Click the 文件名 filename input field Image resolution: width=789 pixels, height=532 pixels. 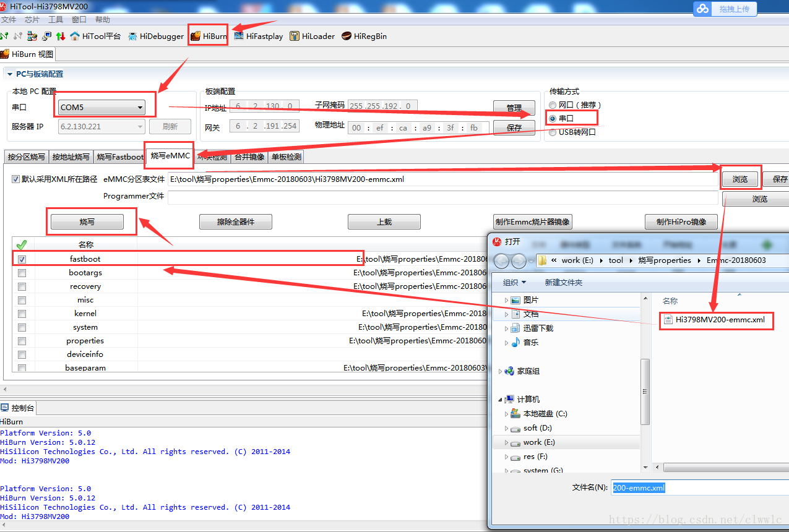(700, 487)
